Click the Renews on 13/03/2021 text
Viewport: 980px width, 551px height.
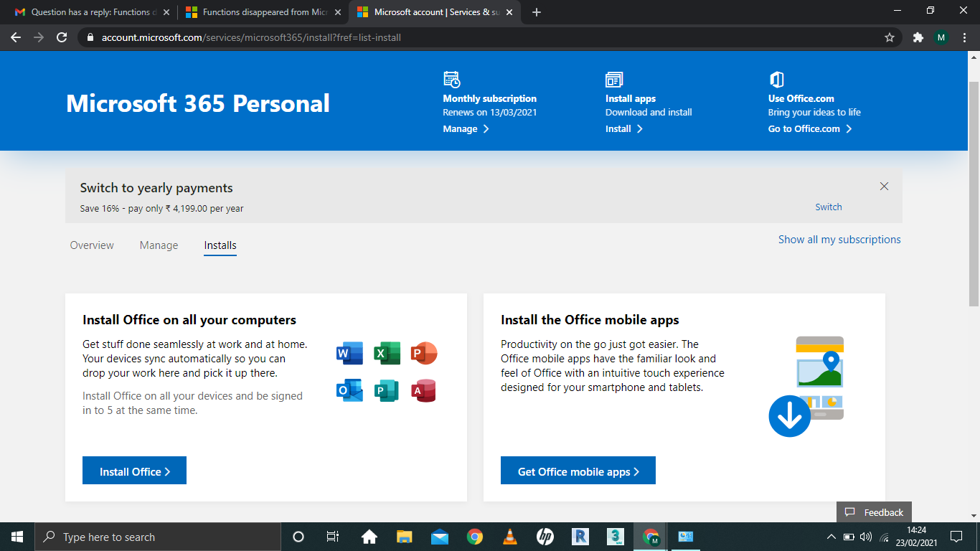pos(490,112)
